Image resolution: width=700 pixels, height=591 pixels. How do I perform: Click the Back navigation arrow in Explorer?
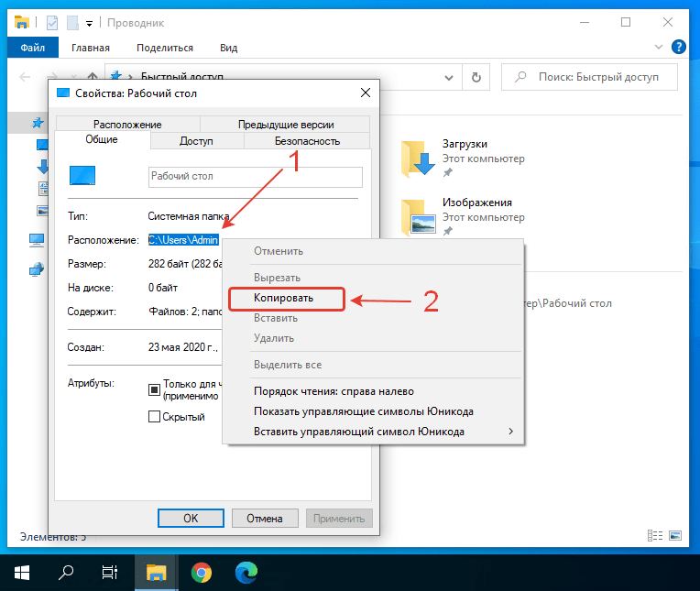click(25, 77)
